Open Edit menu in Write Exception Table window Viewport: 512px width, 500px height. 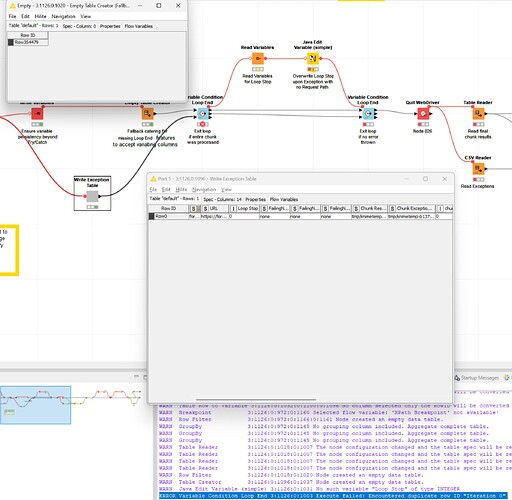[x=166, y=189]
